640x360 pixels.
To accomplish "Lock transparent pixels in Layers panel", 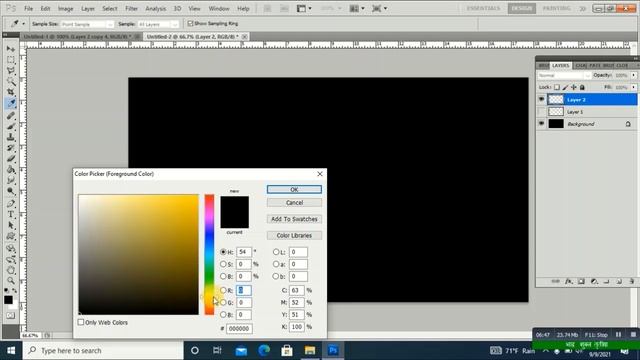I will click(557, 87).
